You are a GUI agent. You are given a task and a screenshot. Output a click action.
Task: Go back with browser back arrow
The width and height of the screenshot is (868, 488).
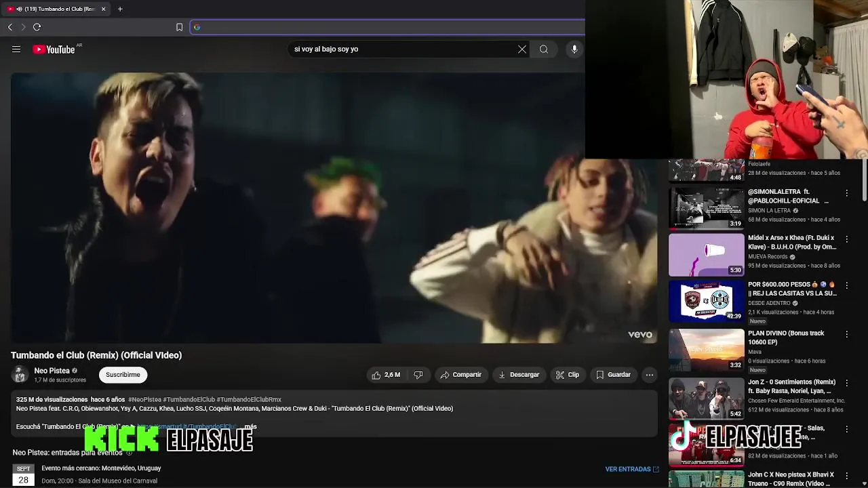point(9,27)
